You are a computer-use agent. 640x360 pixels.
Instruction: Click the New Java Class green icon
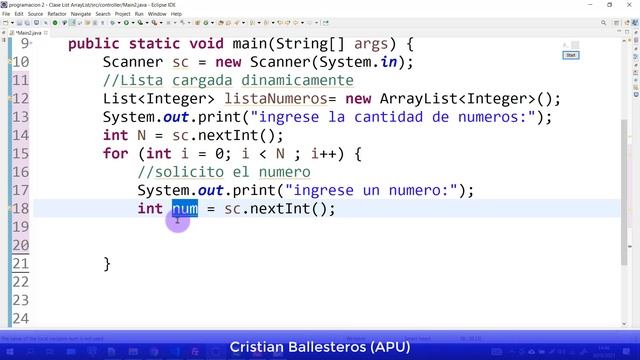(206, 23)
